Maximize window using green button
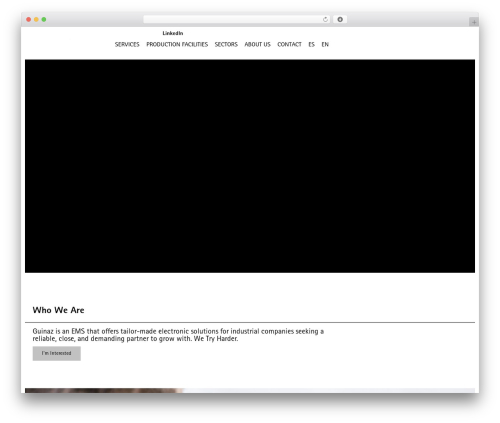Image resolution: width=500 pixels, height=423 pixels. [x=44, y=20]
